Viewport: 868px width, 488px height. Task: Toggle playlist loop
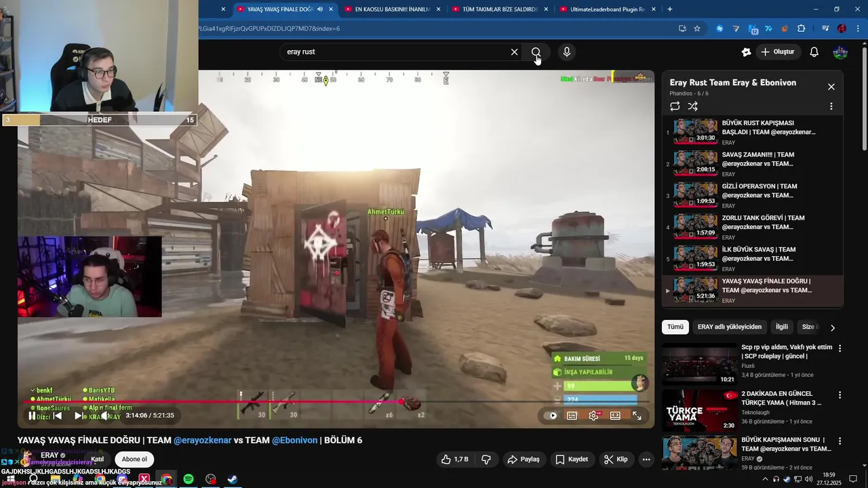coord(675,106)
